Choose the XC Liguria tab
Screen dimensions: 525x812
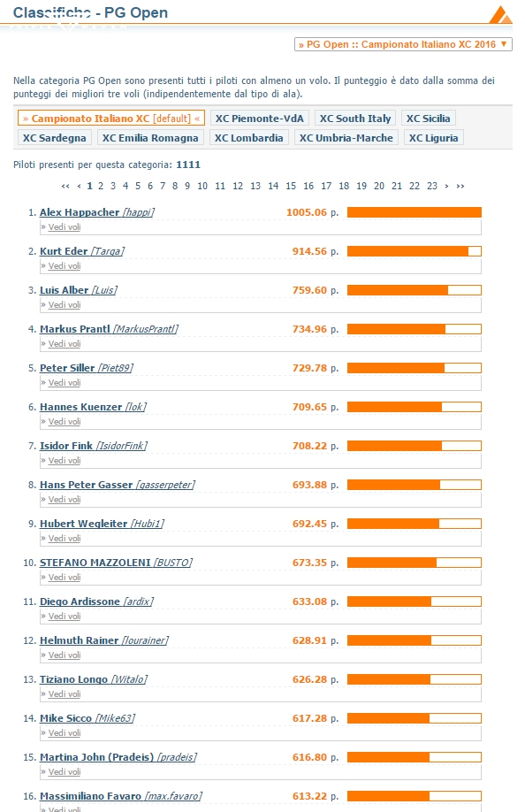pyautogui.click(x=433, y=138)
